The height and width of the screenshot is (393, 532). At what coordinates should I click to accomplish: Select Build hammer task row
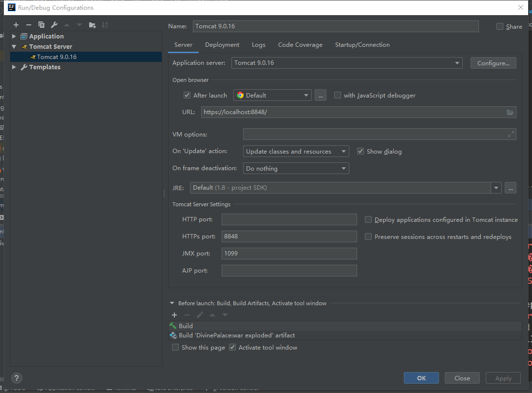[345, 326]
